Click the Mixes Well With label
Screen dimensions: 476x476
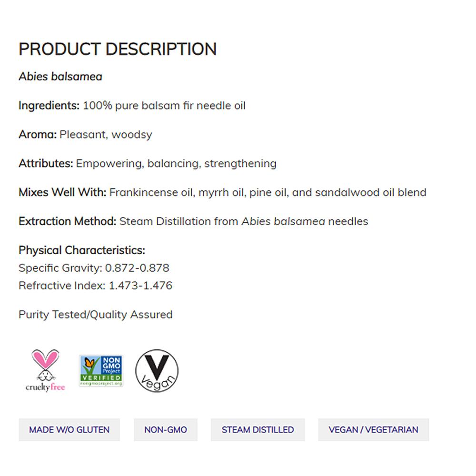62,192
